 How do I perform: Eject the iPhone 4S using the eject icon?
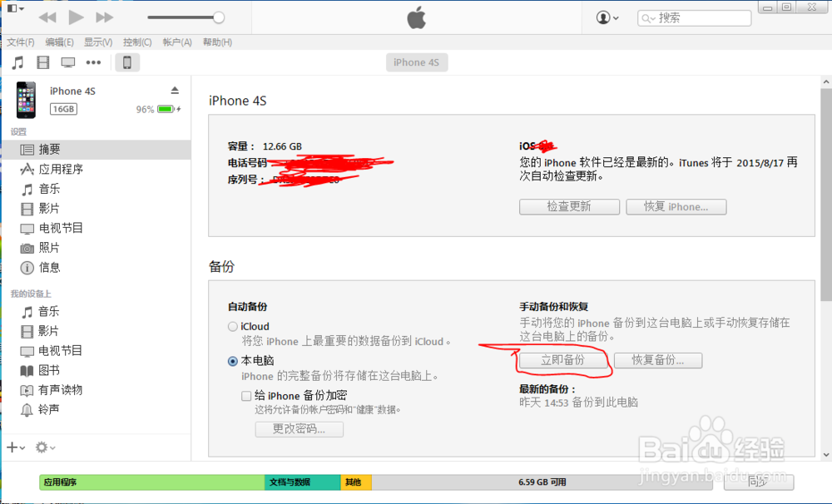(x=174, y=91)
